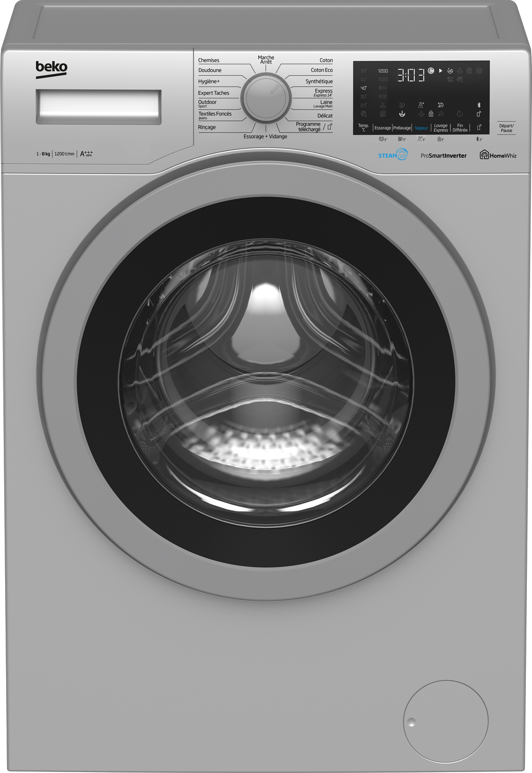Image resolution: width=532 pixels, height=773 pixels.
Task: Select the Coton Eco programme label
Action: 321,70
